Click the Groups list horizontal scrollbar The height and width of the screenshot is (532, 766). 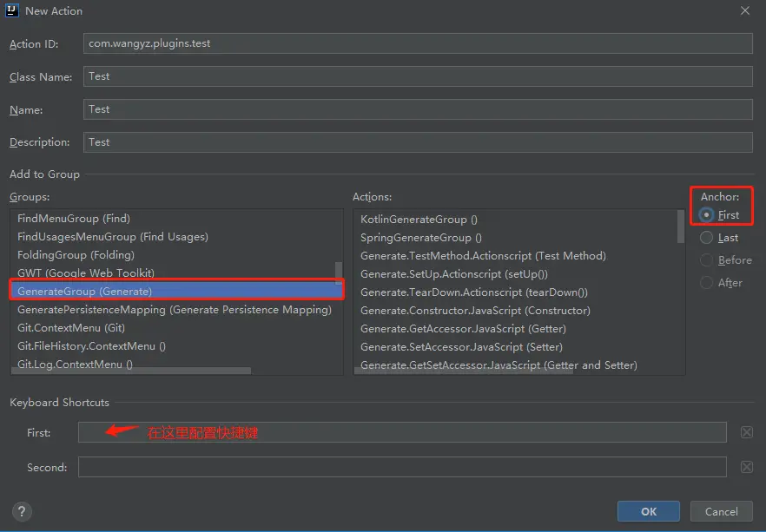pyautogui.click(x=131, y=371)
